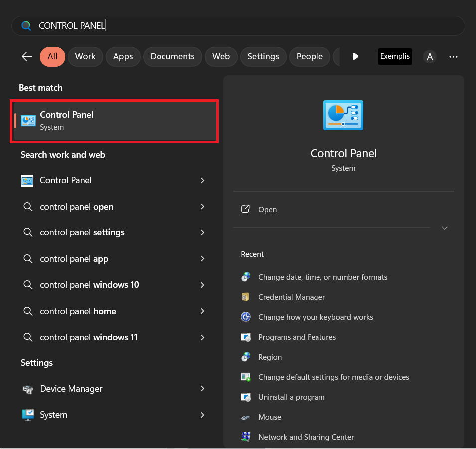Click the keyboard accessibility icon
Image resolution: width=476 pixels, height=449 pixels.
246,317
